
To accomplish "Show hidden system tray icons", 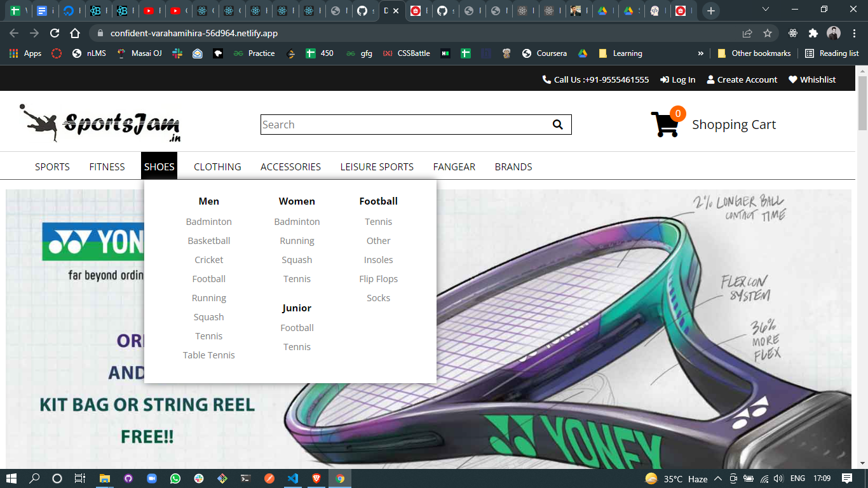I will point(718,478).
